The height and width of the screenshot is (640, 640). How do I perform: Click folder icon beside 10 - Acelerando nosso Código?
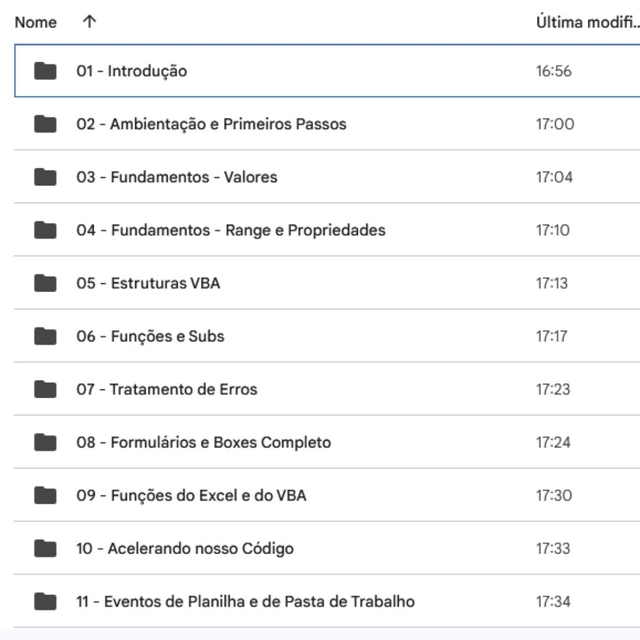[x=45, y=548]
